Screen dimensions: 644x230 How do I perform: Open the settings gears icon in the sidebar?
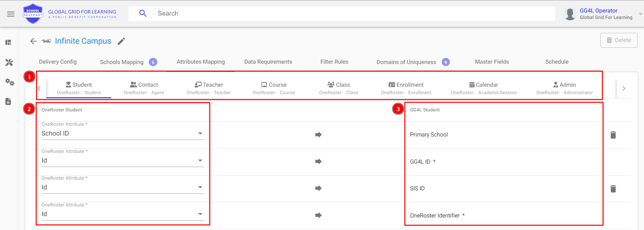(x=9, y=82)
